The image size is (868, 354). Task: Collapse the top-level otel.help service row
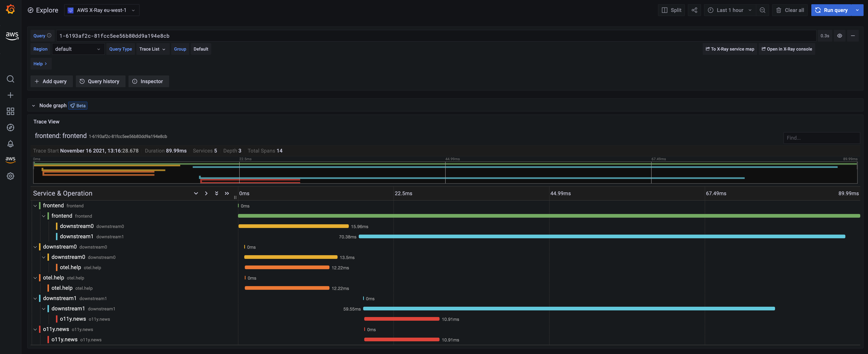point(35,278)
